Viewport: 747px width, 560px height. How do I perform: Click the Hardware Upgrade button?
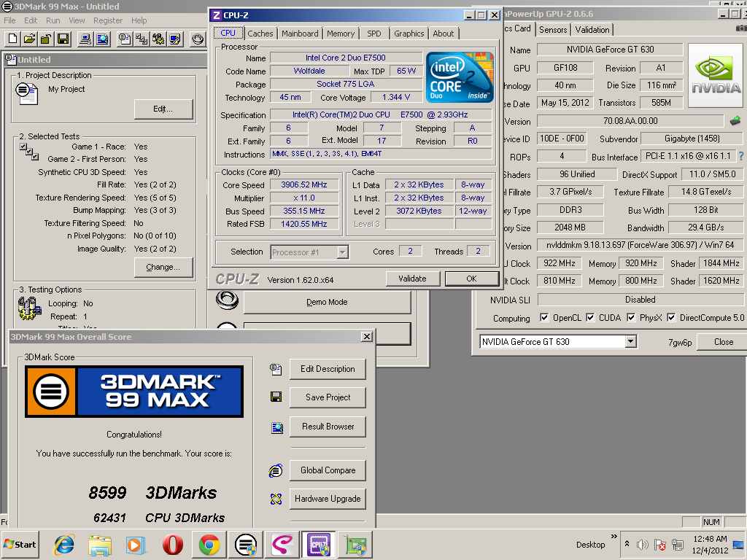pos(328,499)
